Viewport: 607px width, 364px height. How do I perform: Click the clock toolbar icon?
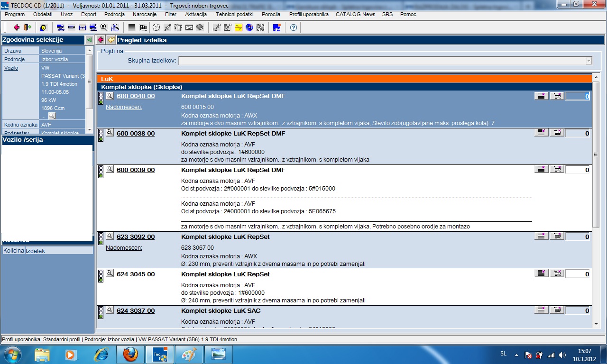[156, 27]
